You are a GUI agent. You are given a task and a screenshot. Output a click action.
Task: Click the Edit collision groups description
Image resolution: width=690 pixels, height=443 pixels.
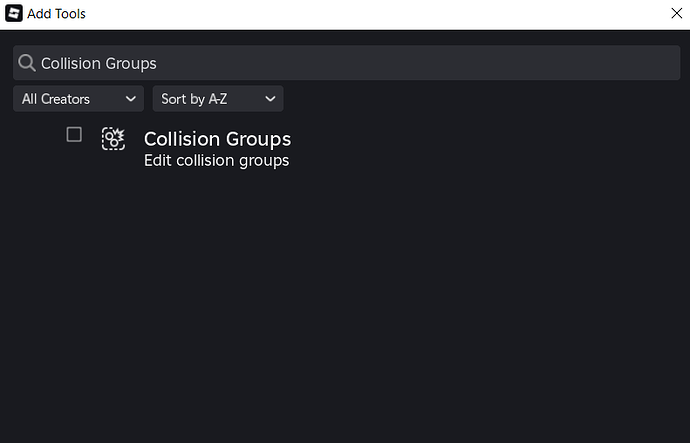[x=217, y=161]
